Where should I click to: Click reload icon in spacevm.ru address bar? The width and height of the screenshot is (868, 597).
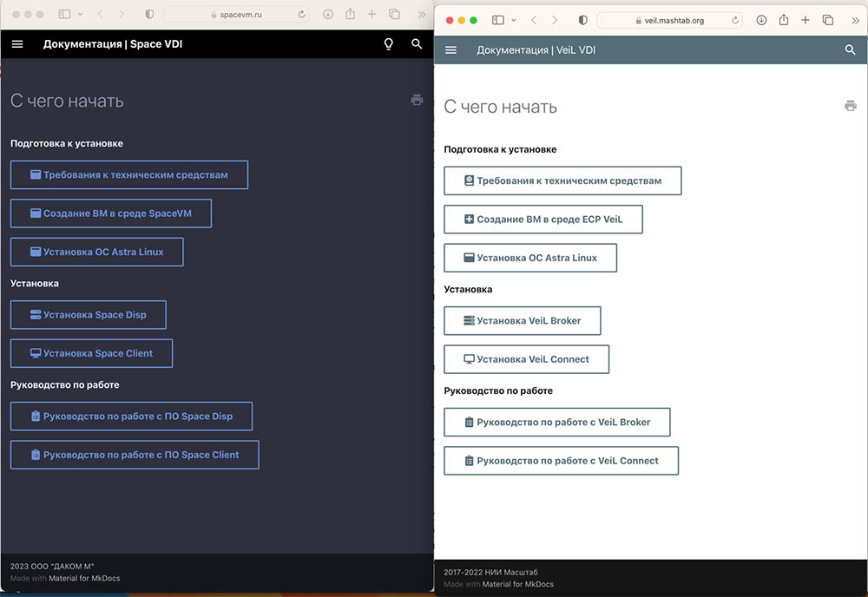click(302, 15)
